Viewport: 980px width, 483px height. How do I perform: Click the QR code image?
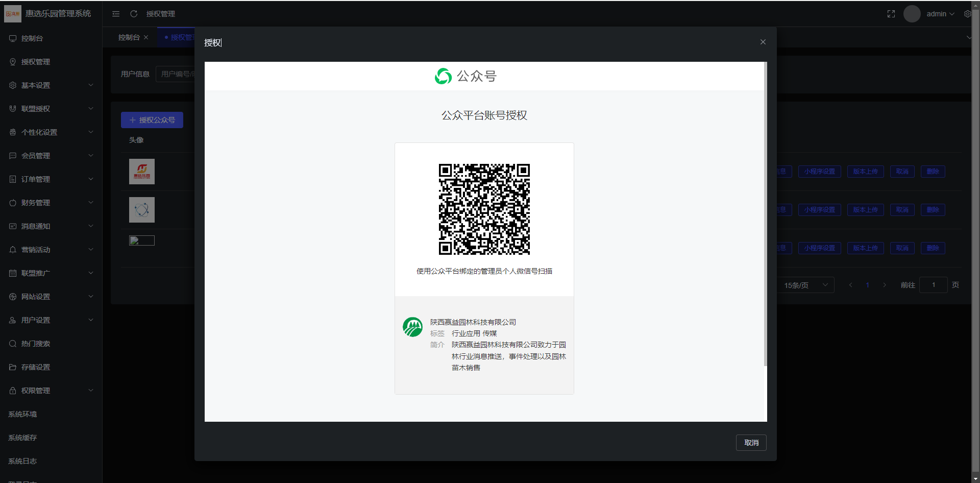(x=484, y=209)
